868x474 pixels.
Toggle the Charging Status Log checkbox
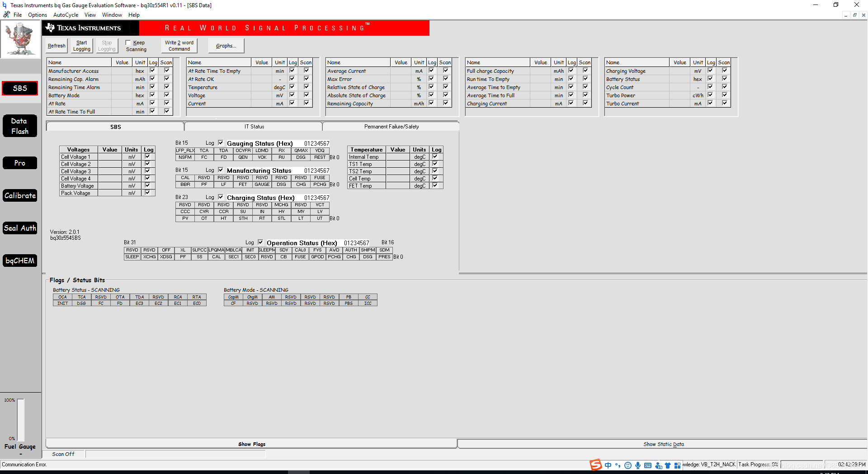pos(221,197)
